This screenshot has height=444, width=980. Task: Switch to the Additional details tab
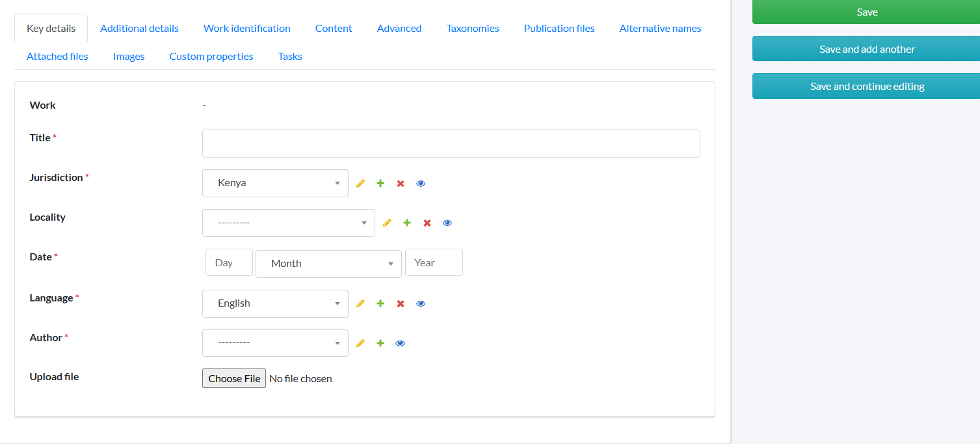[x=139, y=29]
